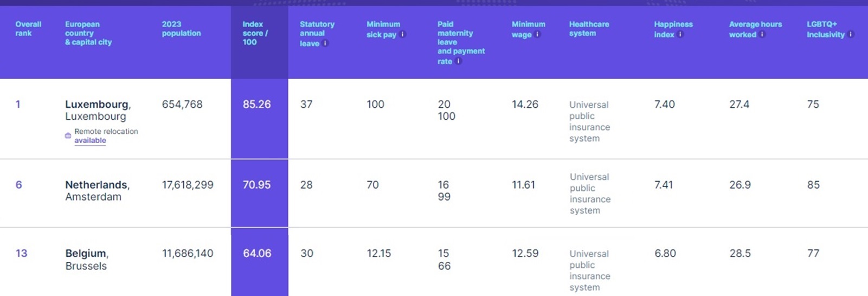The image size is (868, 296).
Task: Select the Healthcare system column header
Action: coord(589,29)
